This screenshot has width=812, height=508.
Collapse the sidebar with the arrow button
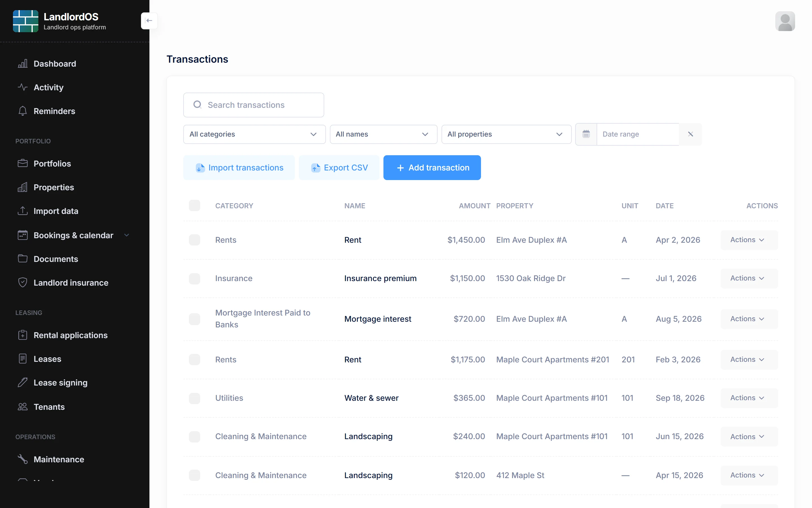coord(149,21)
